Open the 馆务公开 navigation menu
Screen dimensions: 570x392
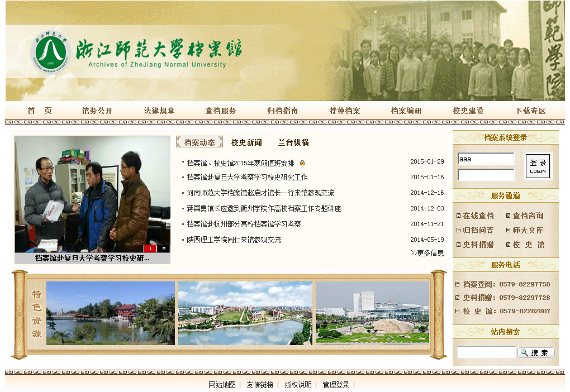[97, 111]
